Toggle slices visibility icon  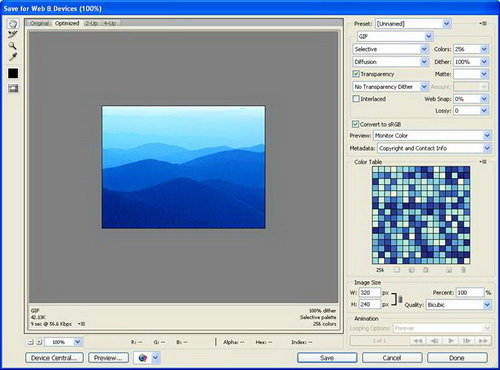tap(13, 88)
